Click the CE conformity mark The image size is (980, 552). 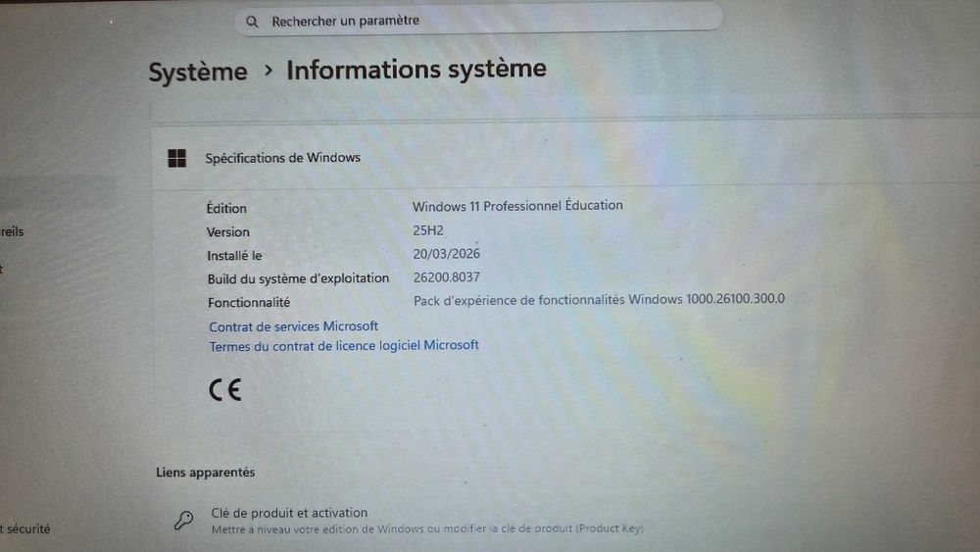pyautogui.click(x=224, y=390)
